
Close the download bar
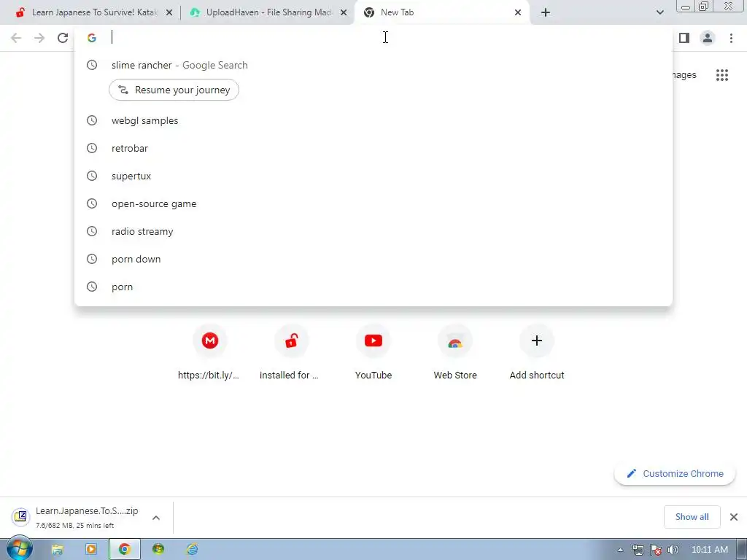pyautogui.click(x=734, y=517)
